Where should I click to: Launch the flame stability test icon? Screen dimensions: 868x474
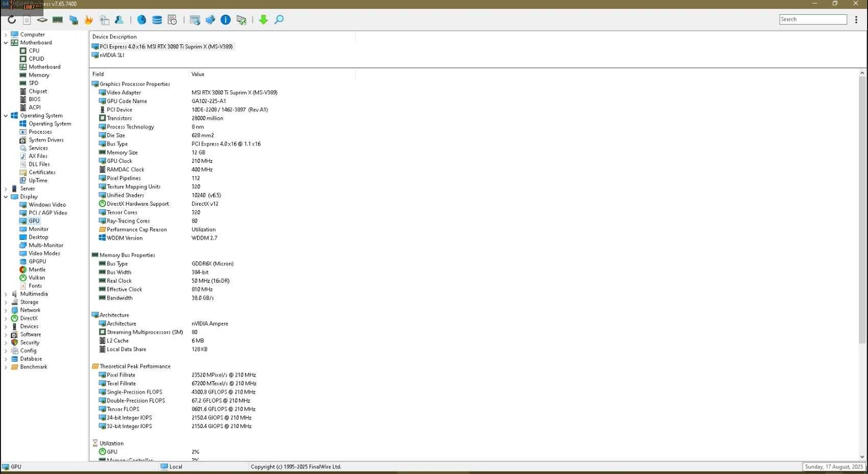[x=89, y=20]
